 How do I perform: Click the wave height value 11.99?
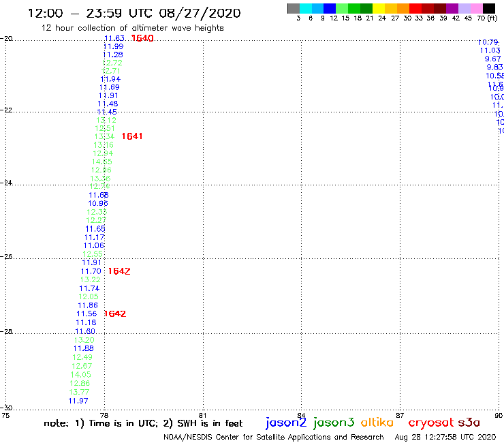tap(114, 46)
